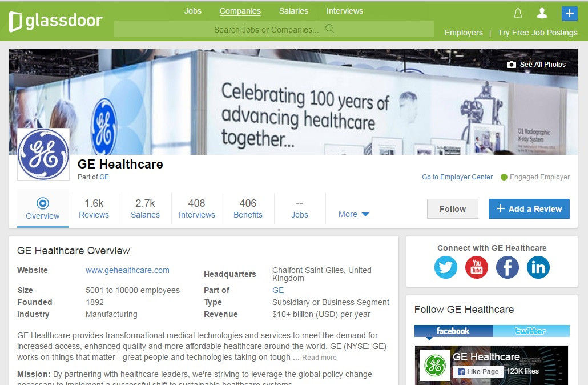The height and width of the screenshot is (385, 588).
Task: Click the Revenue value $10+ billion text
Action: [x=321, y=314]
